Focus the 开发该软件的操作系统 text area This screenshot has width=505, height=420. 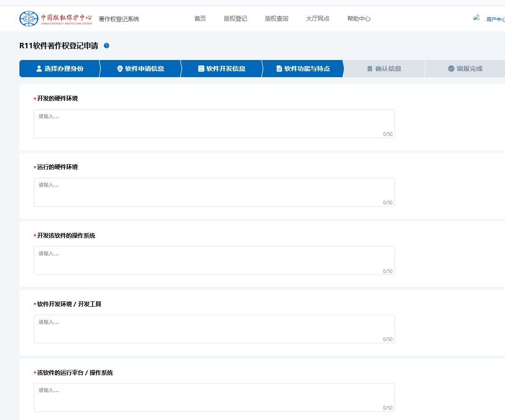click(214, 260)
